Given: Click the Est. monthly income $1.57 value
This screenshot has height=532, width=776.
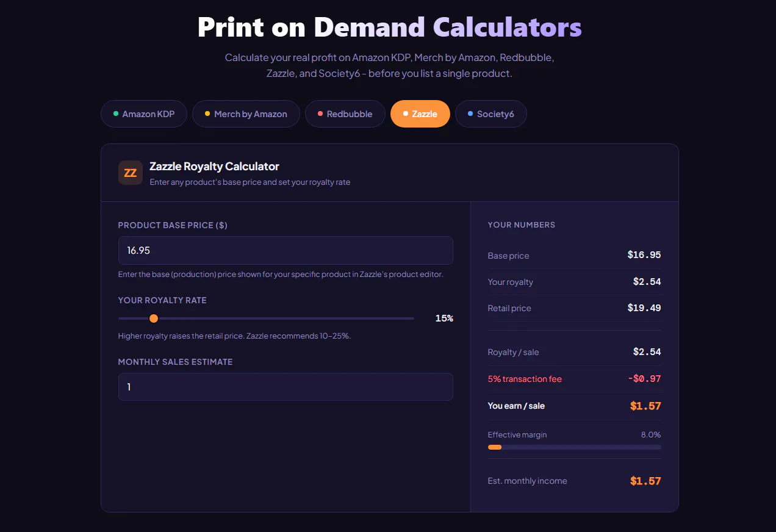Looking at the screenshot, I should point(645,481).
